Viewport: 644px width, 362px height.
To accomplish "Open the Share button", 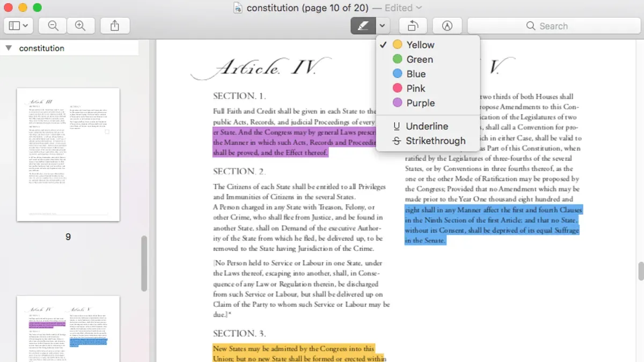I will [115, 26].
